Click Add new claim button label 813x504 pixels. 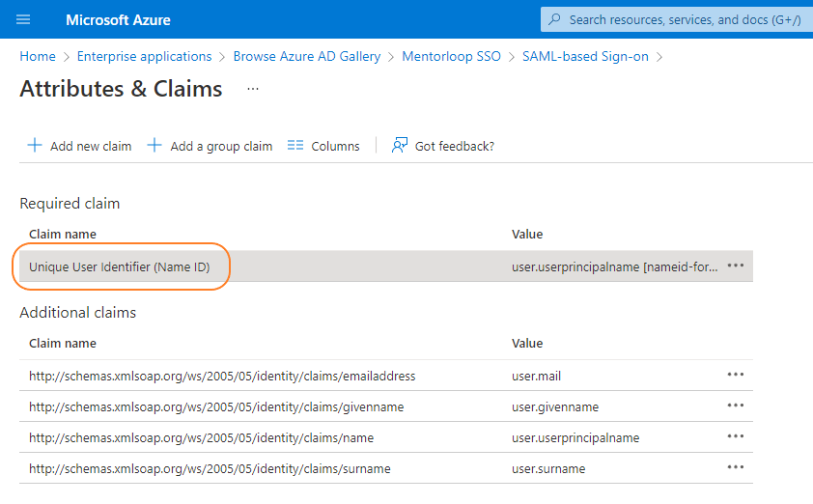91,146
